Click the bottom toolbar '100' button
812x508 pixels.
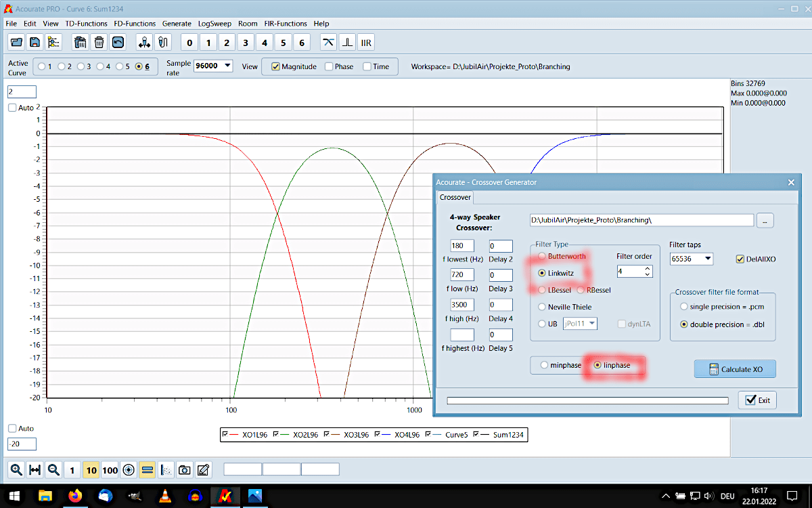(110, 470)
